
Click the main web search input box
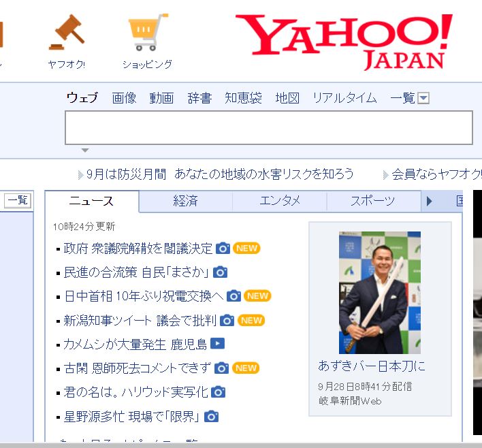pyautogui.click(x=269, y=127)
